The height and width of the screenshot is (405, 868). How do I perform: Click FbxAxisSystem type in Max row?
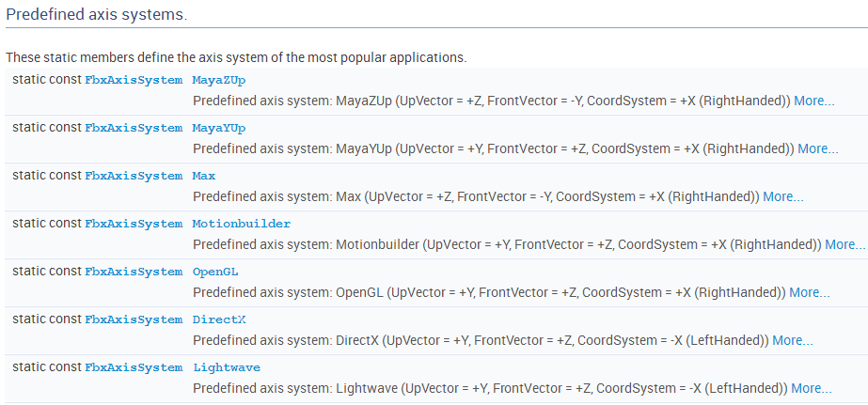pyautogui.click(x=134, y=176)
